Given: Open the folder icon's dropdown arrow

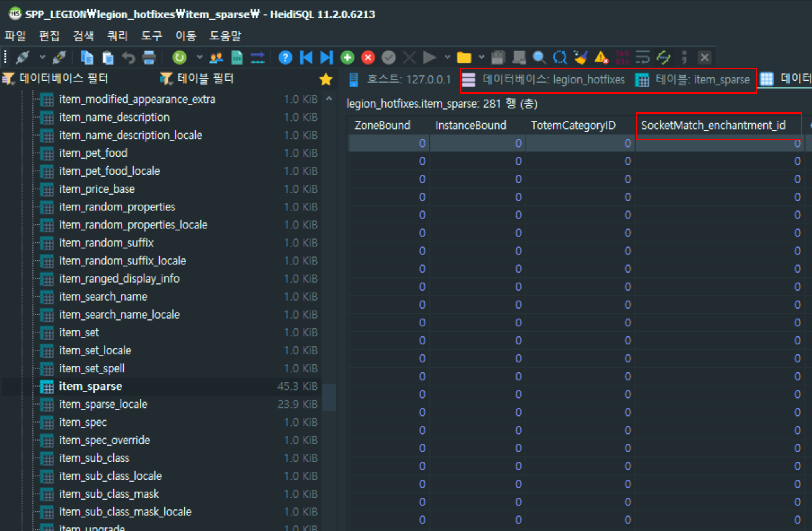Looking at the screenshot, I should click(482, 57).
